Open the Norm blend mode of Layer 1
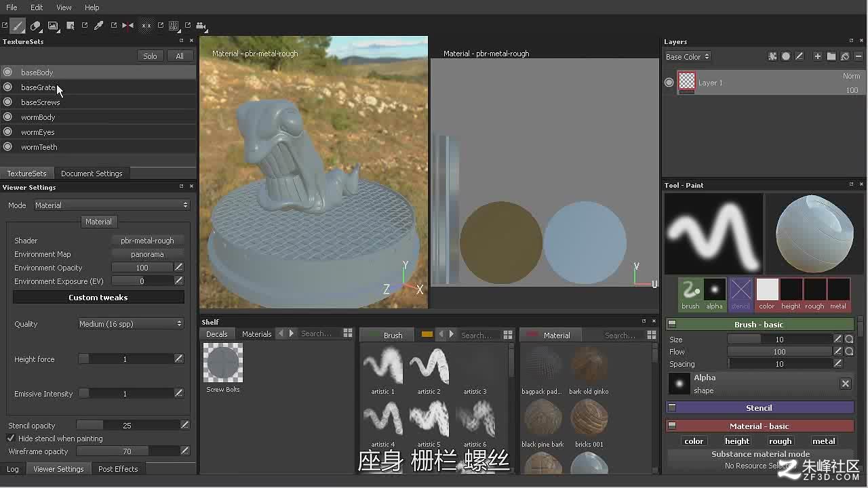The width and height of the screenshot is (868, 488). click(851, 76)
